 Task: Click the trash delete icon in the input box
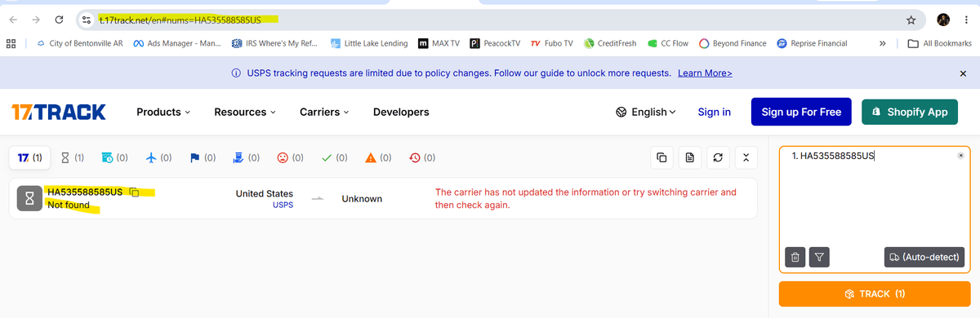pos(795,258)
